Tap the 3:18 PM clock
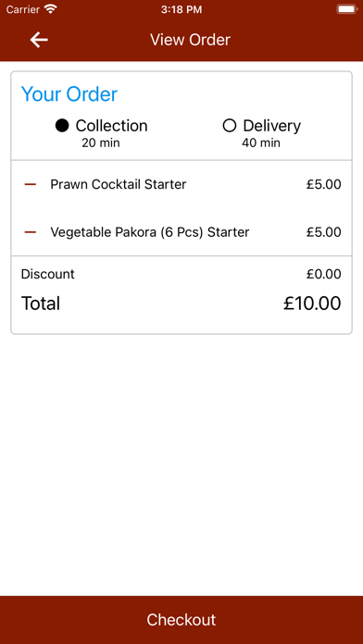The width and height of the screenshot is (363, 644). coord(181,9)
